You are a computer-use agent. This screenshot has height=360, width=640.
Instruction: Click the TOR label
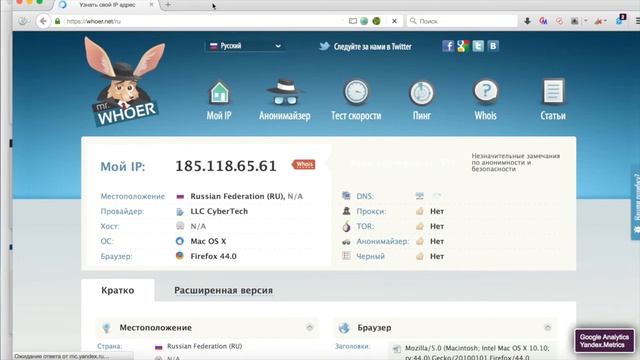pos(365,226)
